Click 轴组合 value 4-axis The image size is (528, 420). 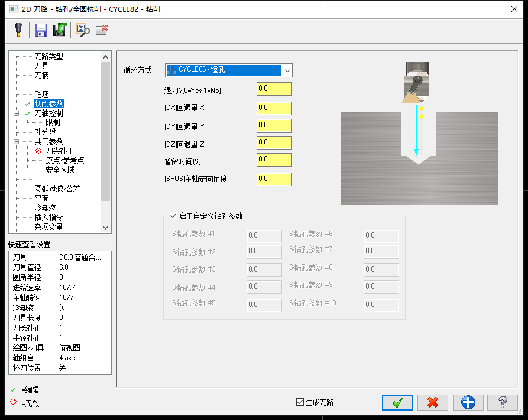pos(67,358)
